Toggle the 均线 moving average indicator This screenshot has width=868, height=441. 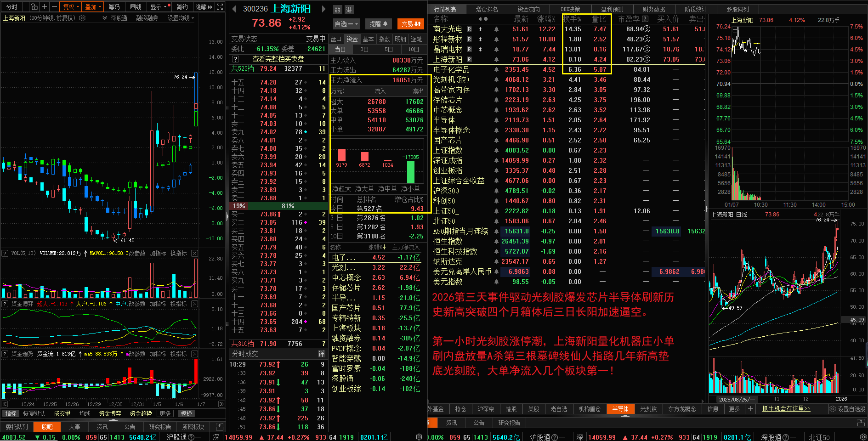point(85,413)
